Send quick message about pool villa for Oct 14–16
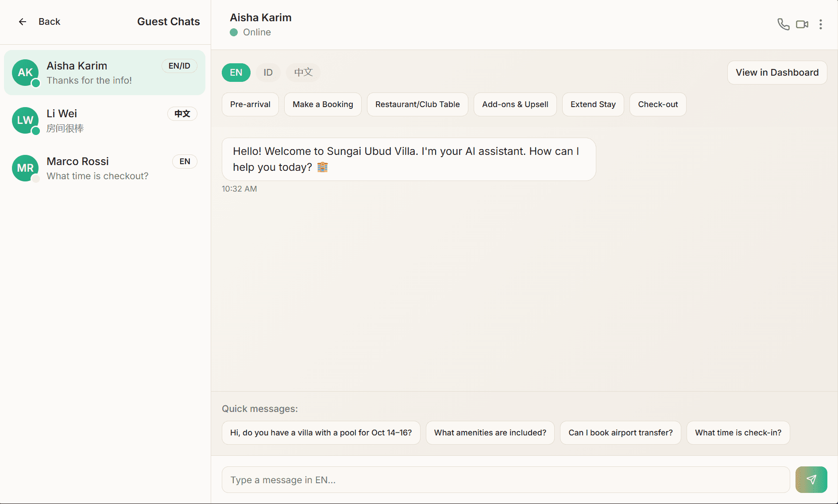 [x=321, y=433]
